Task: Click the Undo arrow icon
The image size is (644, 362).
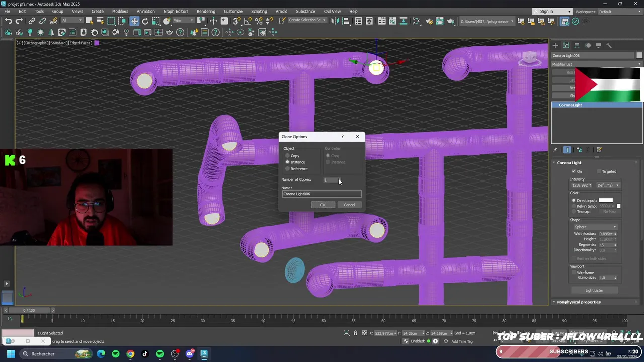Action: (9, 21)
